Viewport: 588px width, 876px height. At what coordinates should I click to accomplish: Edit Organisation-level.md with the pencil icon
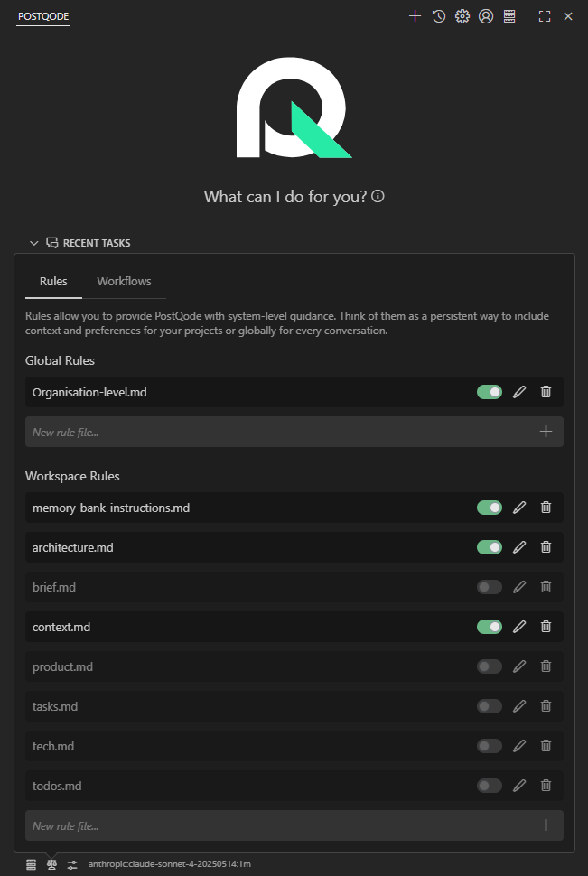519,392
